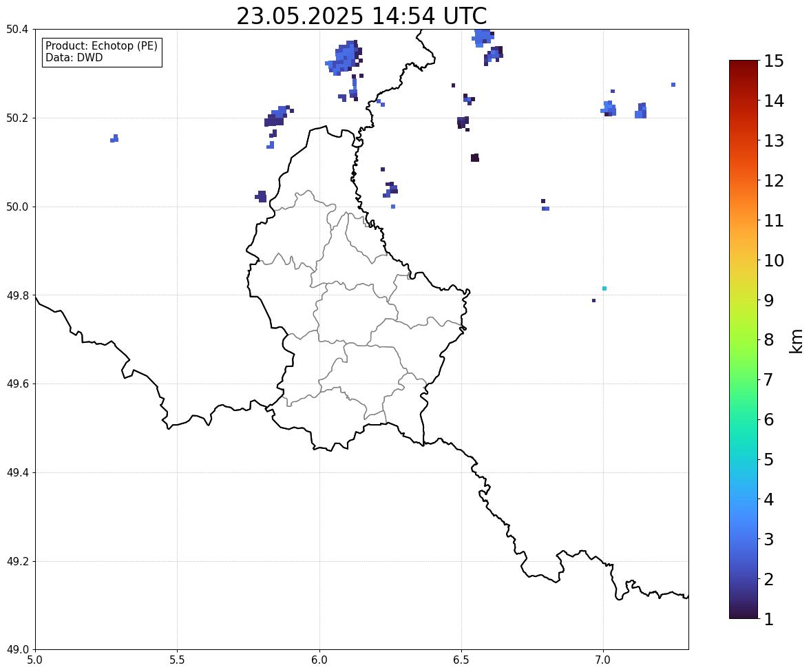
Task: Click the 'Data: DWD' legend line
Action: pyautogui.click(x=74, y=57)
